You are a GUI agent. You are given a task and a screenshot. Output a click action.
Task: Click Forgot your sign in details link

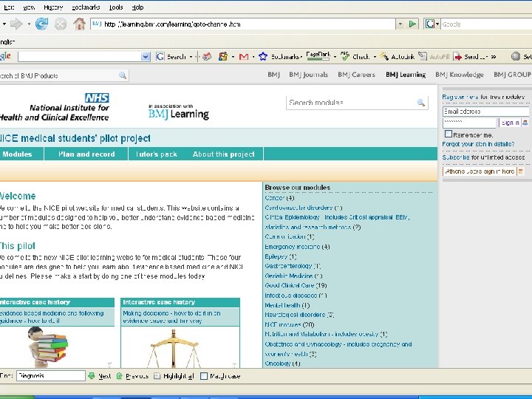pos(478,144)
